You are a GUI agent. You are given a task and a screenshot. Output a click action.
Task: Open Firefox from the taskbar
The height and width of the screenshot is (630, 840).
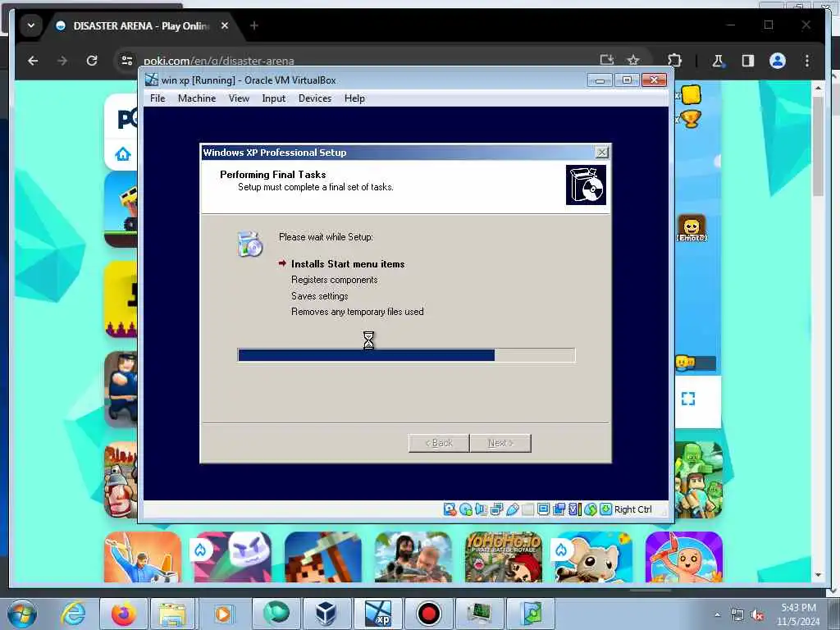123,614
